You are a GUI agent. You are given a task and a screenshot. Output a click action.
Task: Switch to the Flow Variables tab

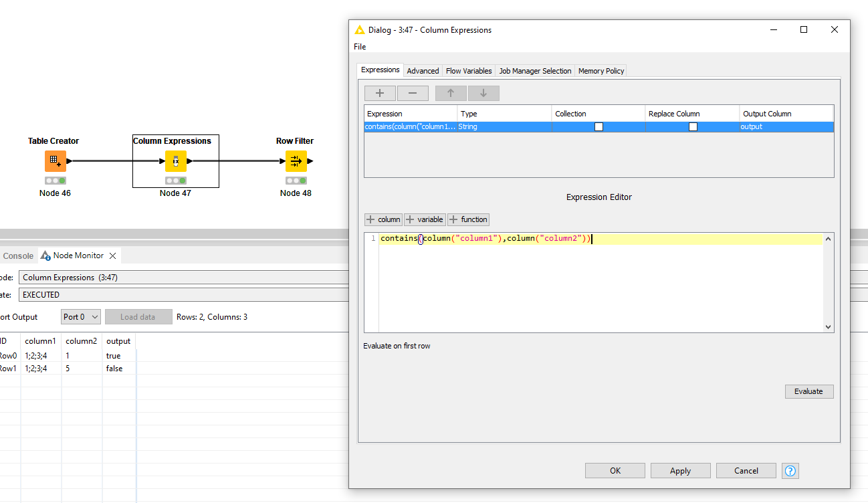(469, 70)
